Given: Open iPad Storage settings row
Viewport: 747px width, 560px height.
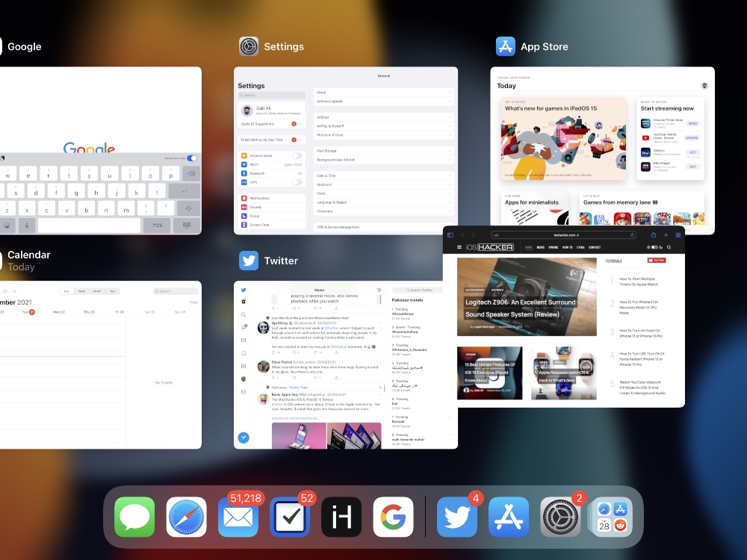Looking at the screenshot, I should (x=383, y=151).
